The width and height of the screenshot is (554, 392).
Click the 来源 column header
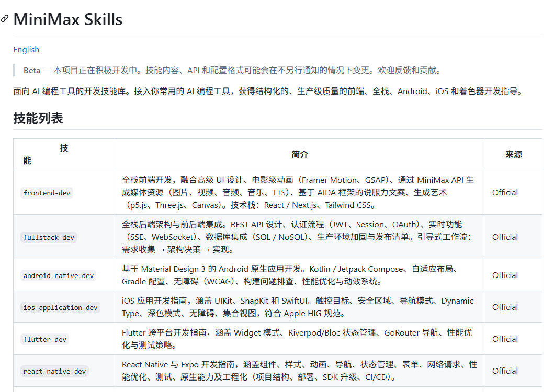(x=514, y=154)
